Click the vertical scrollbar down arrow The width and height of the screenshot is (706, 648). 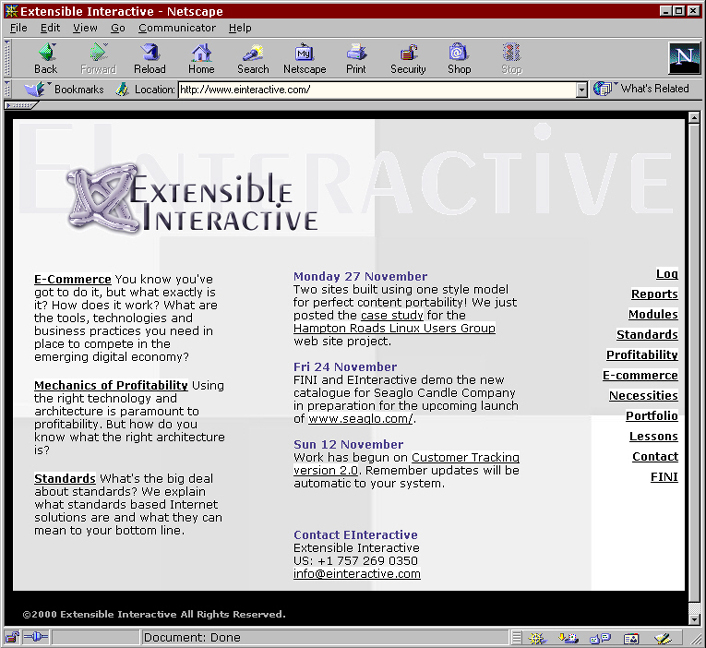click(694, 620)
